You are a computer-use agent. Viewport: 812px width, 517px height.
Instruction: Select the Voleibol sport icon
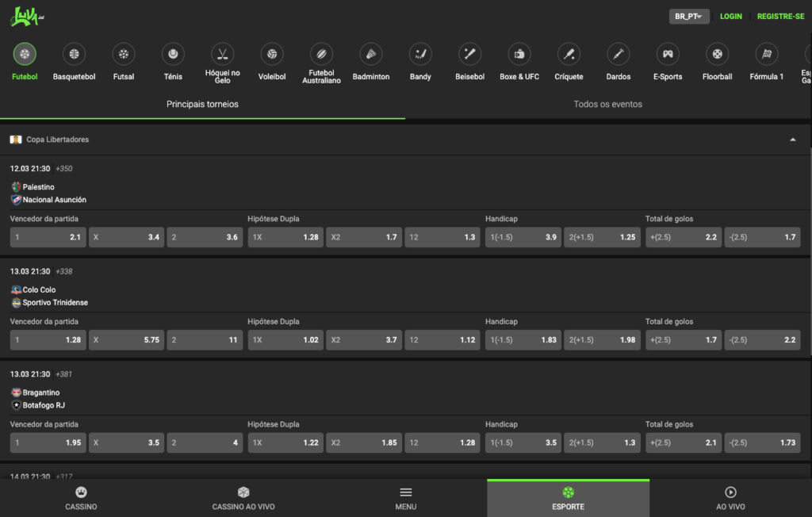[272, 54]
